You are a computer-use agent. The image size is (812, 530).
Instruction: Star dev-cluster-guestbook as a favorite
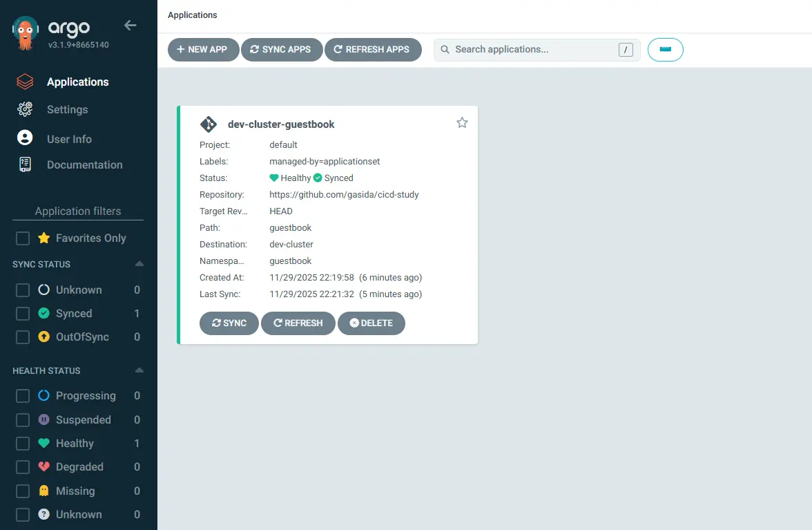click(x=462, y=122)
